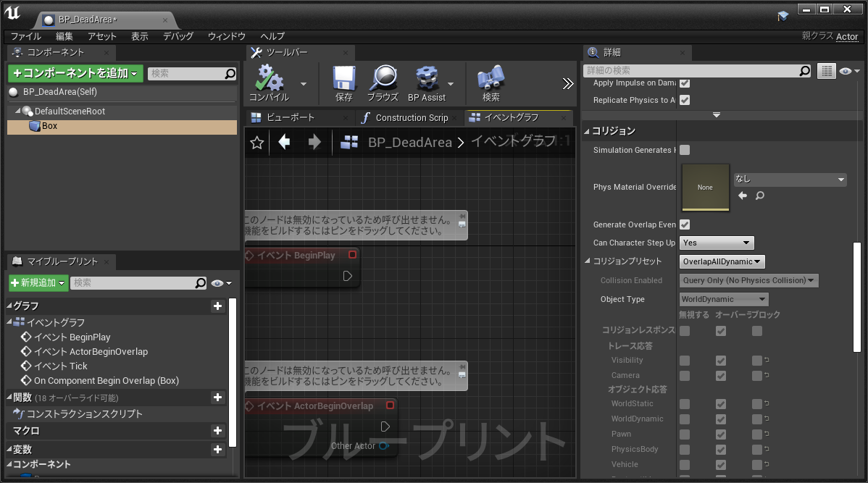
Task: Select On Component Begin Overlap (Box)
Action: (x=107, y=381)
